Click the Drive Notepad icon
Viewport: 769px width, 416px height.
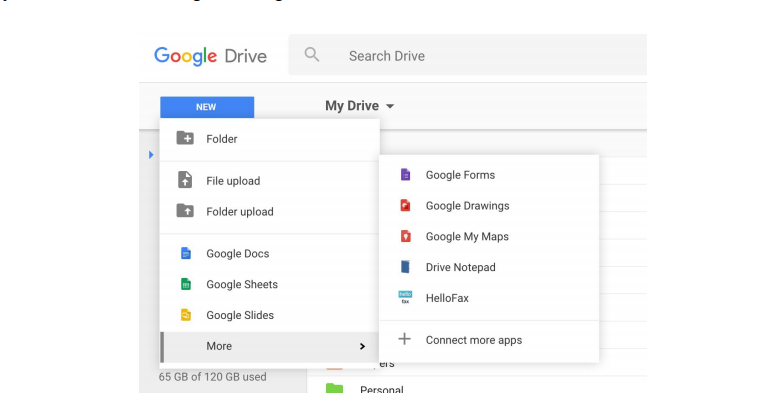(x=405, y=267)
